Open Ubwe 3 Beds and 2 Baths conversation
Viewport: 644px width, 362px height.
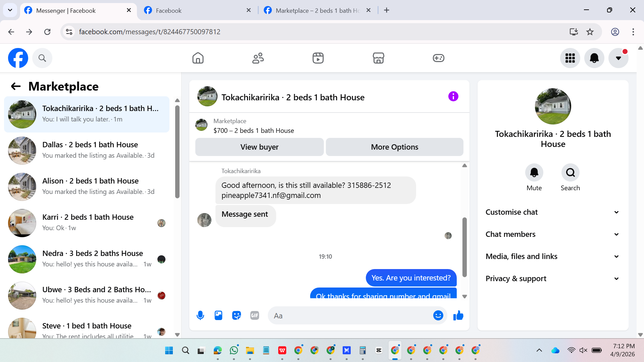click(87, 295)
